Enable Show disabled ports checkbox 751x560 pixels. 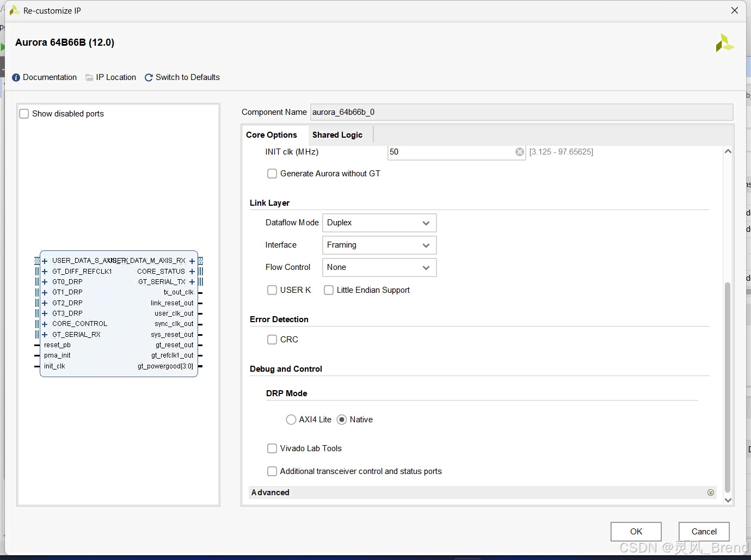[24, 114]
